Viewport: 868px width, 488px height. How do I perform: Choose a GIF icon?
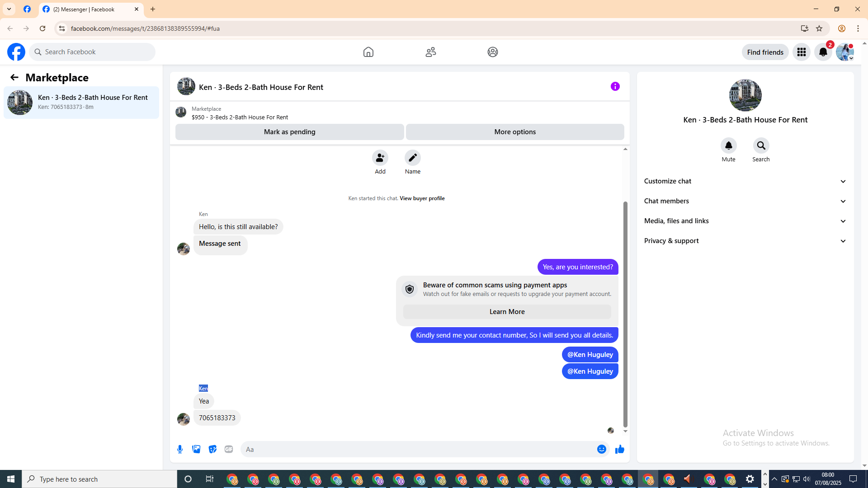[x=229, y=449]
